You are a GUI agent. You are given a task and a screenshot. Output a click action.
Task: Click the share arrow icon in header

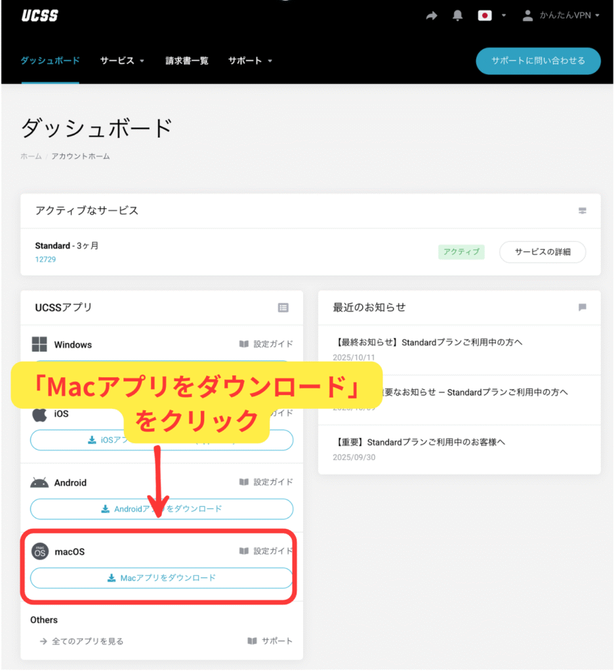coord(432,16)
